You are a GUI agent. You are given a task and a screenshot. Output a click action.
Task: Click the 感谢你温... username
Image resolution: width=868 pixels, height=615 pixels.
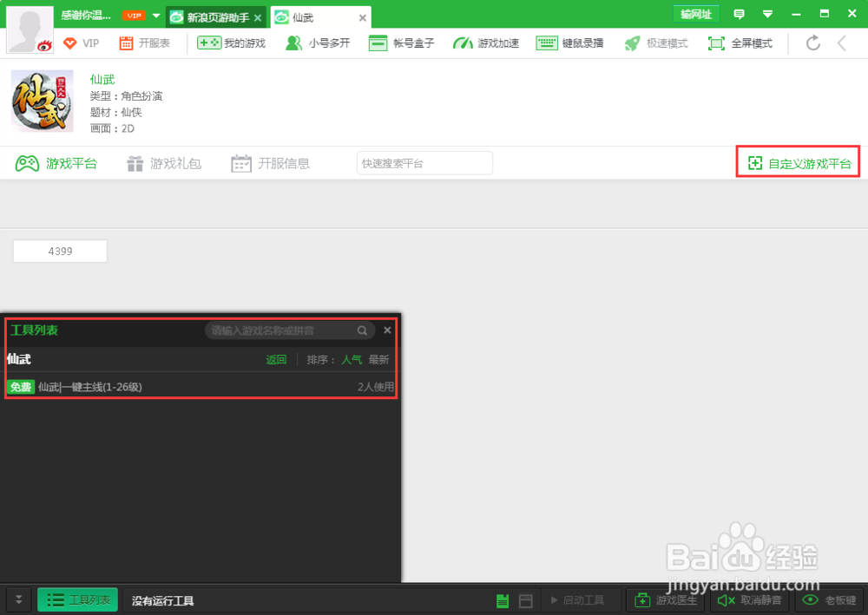click(x=86, y=16)
